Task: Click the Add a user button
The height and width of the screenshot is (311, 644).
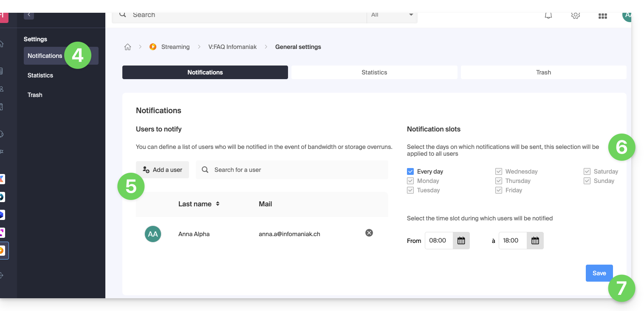Action: tap(162, 170)
